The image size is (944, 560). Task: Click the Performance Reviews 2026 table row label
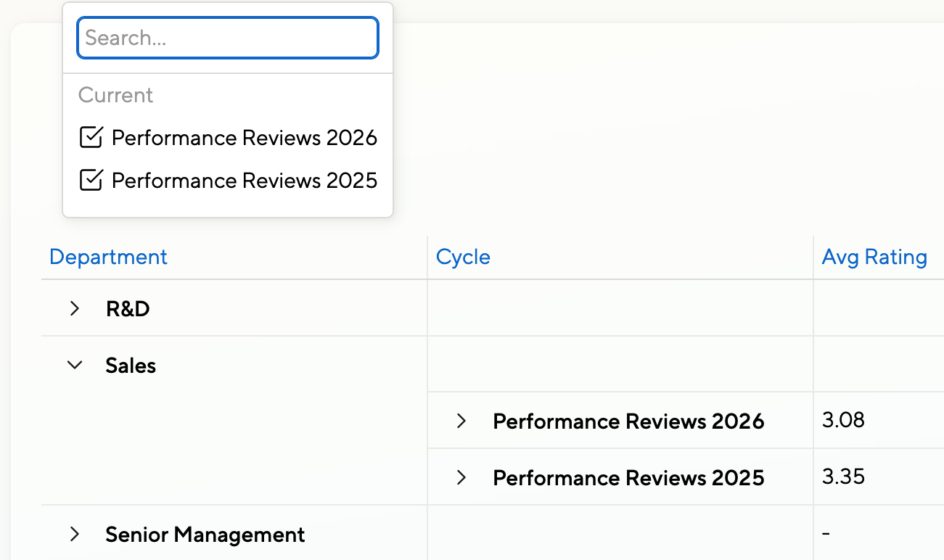pyautogui.click(x=628, y=421)
